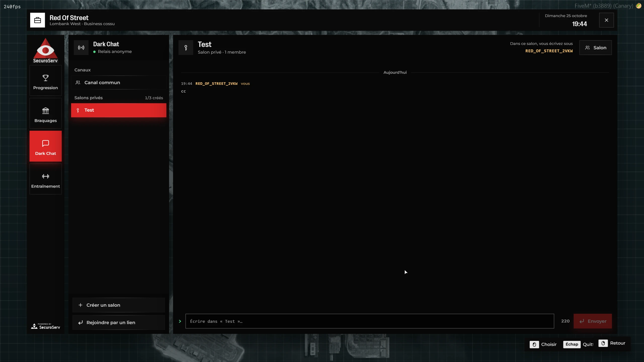Click the "Relais anonyme" status text
The height and width of the screenshot is (362, 644).
pos(115,52)
